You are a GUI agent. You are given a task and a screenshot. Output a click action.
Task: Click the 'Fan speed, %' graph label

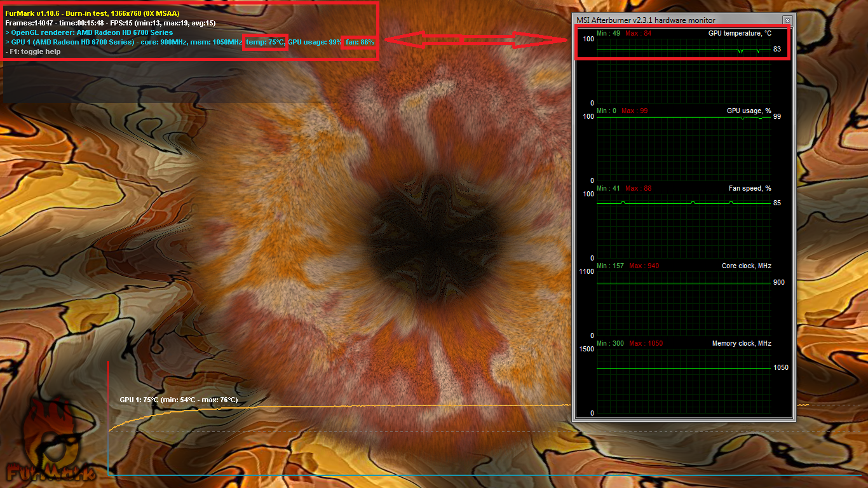coord(750,188)
